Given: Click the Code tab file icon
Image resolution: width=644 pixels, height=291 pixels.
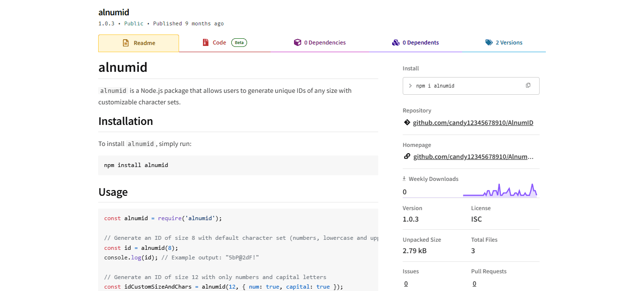Looking at the screenshot, I should click(205, 43).
